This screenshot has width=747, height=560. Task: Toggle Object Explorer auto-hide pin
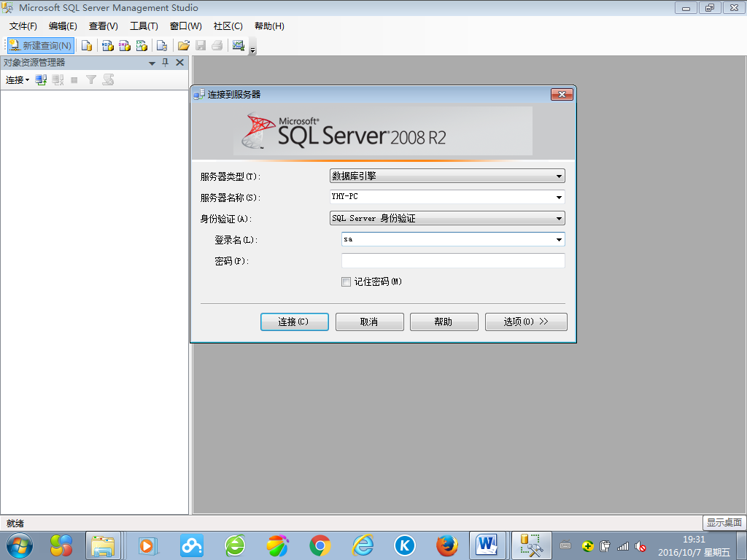coord(166,63)
